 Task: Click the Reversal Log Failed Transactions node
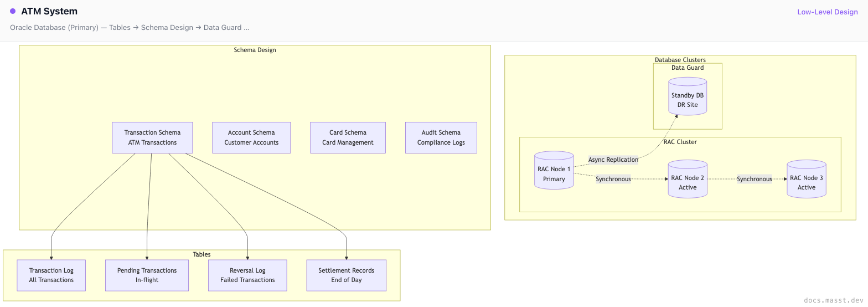click(x=247, y=275)
